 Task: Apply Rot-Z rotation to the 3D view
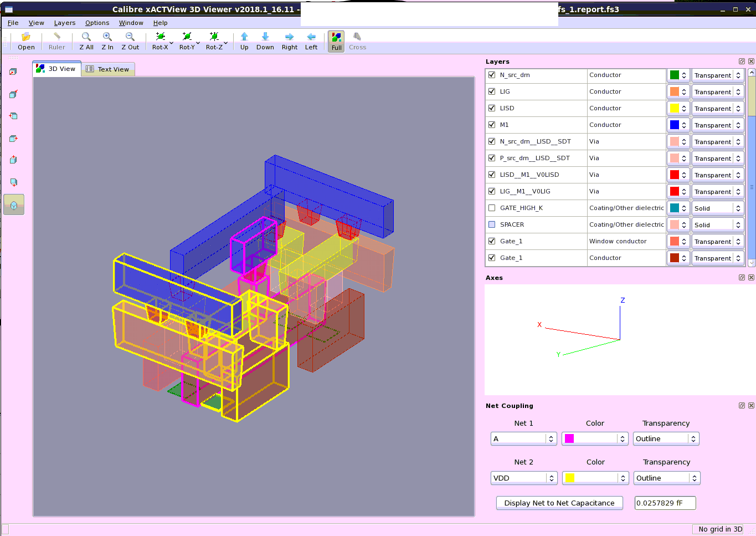[x=214, y=39]
